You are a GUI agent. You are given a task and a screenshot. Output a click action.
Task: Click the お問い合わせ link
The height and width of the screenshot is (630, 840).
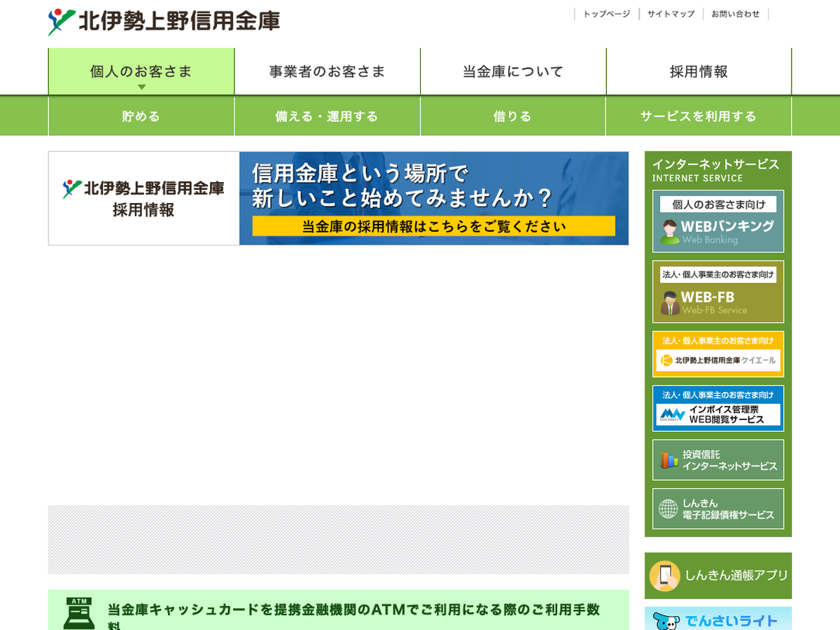click(x=735, y=14)
